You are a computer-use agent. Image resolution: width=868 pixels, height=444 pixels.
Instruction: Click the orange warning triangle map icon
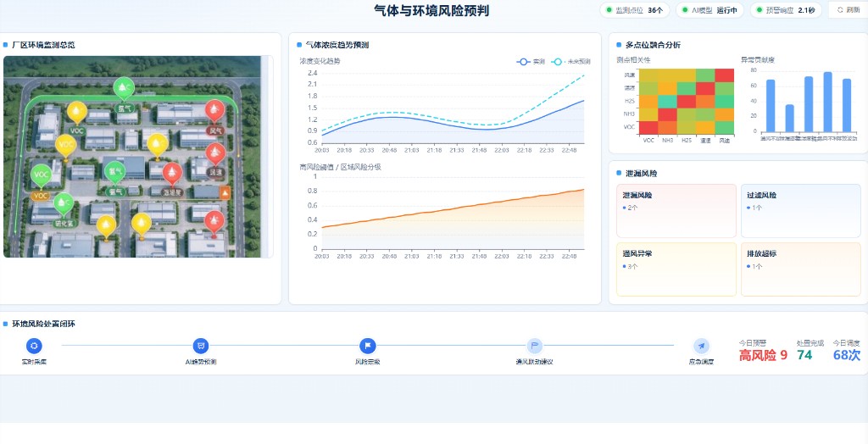point(225,192)
